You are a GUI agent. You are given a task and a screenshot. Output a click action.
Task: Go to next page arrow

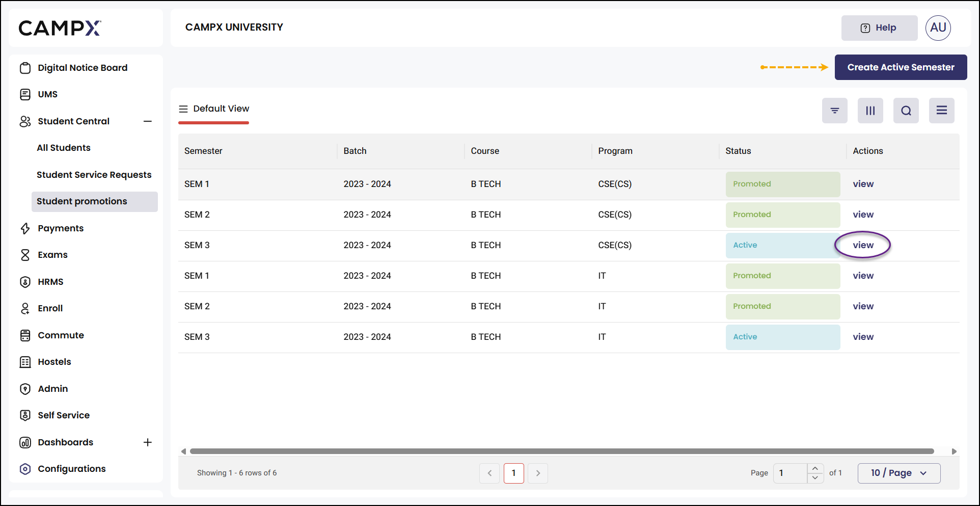[x=538, y=473]
